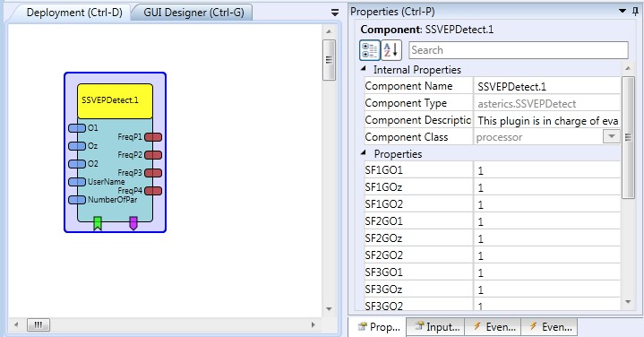Open the Component Class dropdown
Image resolution: width=644 pixels, height=337 pixels.
coord(611,136)
